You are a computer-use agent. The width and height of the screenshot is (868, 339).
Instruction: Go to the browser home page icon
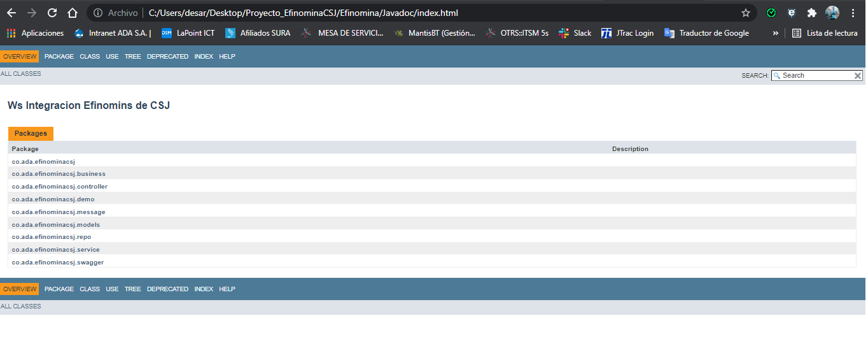click(73, 13)
